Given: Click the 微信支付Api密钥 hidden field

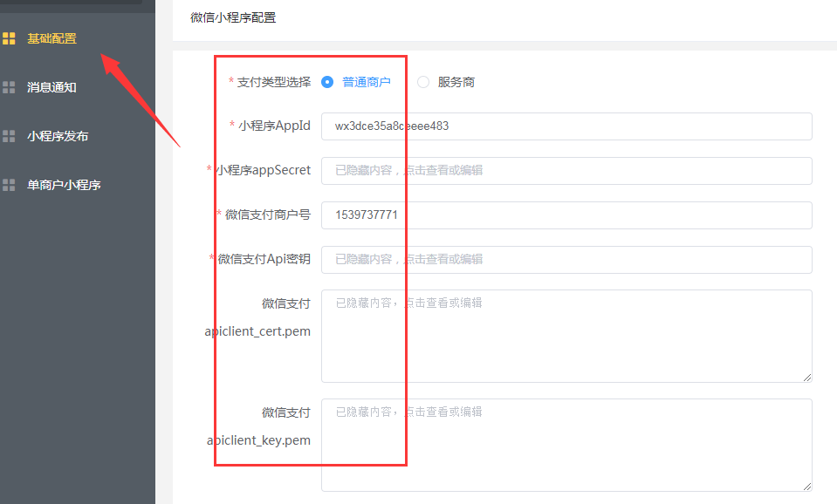Looking at the screenshot, I should click(x=566, y=260).
